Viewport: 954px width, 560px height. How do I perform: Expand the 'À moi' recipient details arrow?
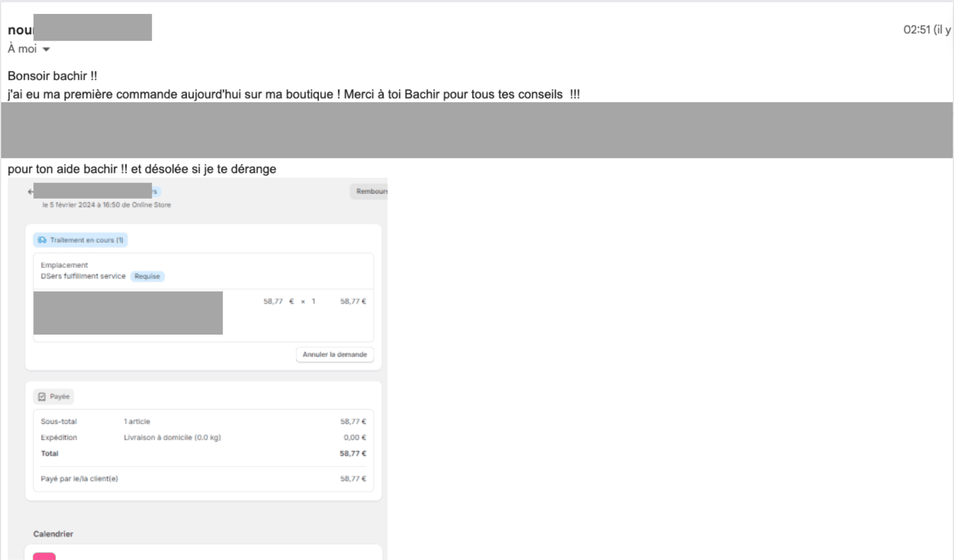click(46, 49)
